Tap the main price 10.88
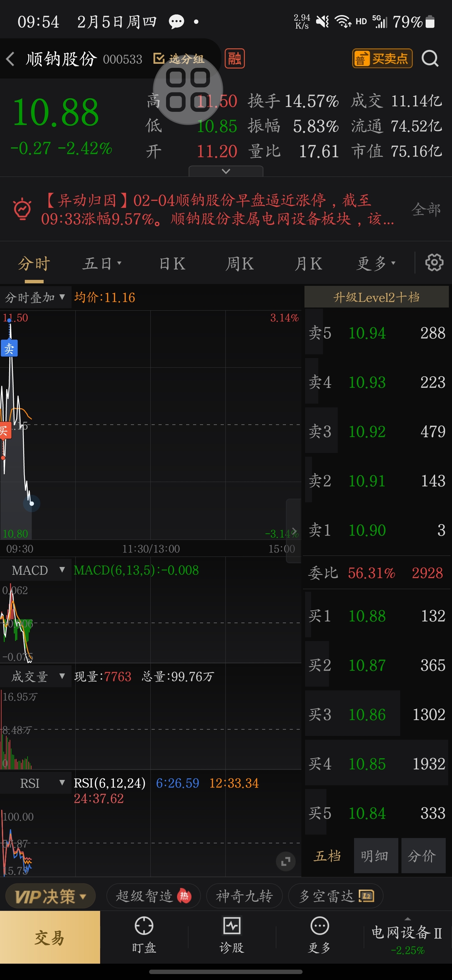This screenshot has height=980, width=452. (56, 112)
